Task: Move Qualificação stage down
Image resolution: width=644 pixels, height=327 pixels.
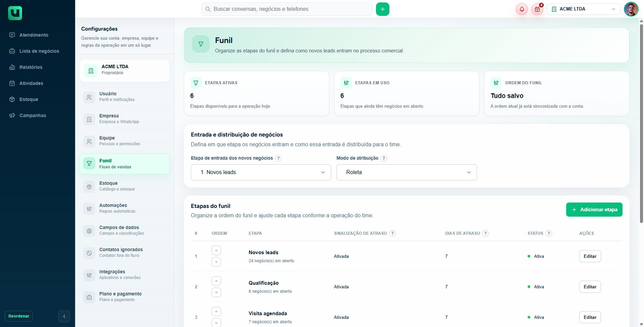Action: [x=216, y=292]
